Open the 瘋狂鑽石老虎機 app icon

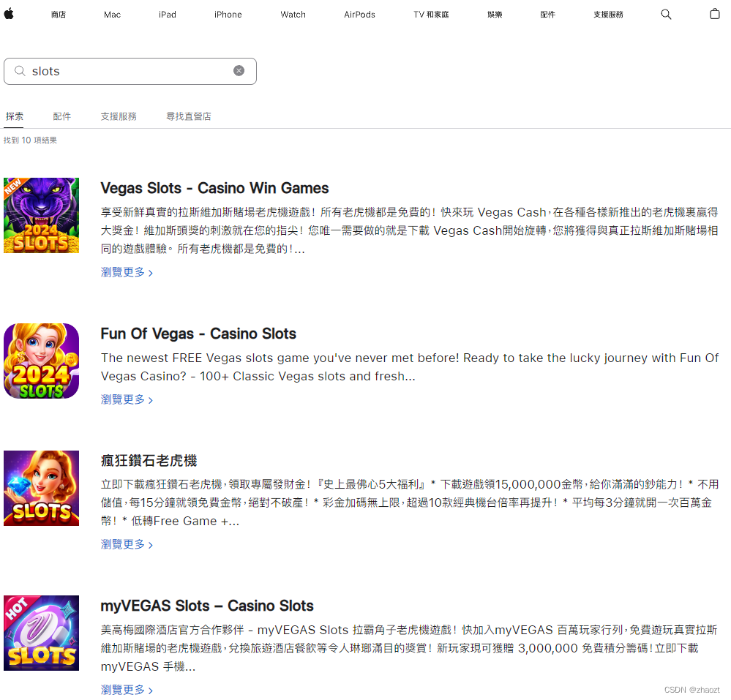tap(41, 488)
